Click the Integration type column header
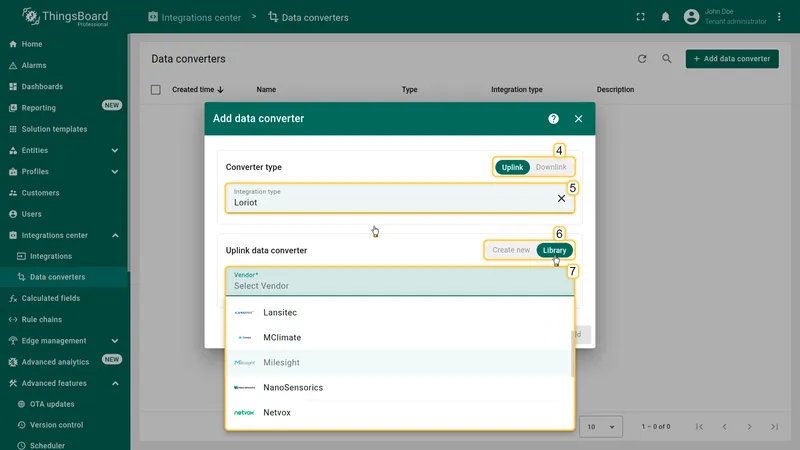 [516, 89]
